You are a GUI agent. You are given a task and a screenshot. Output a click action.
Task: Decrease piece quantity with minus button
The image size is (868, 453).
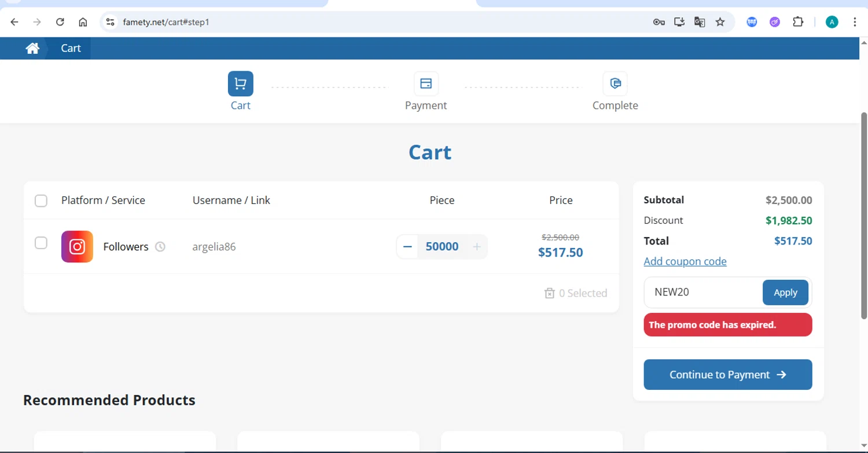[x=407, y=247]
